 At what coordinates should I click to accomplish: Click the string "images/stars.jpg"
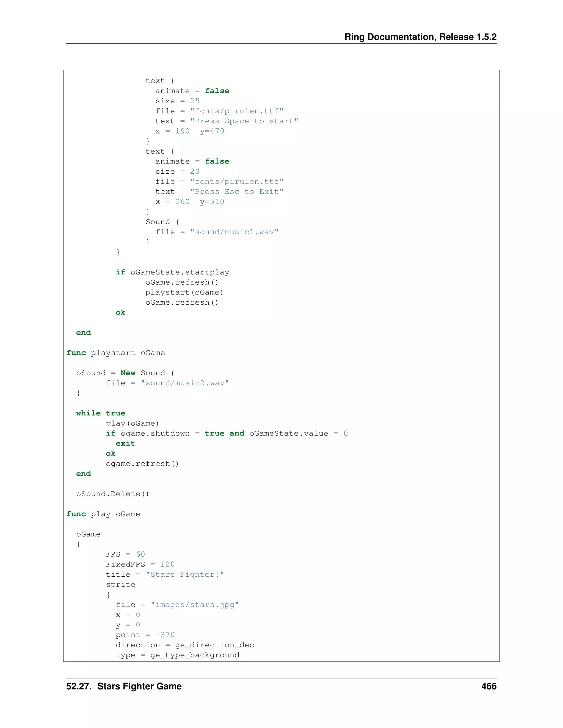194,605
